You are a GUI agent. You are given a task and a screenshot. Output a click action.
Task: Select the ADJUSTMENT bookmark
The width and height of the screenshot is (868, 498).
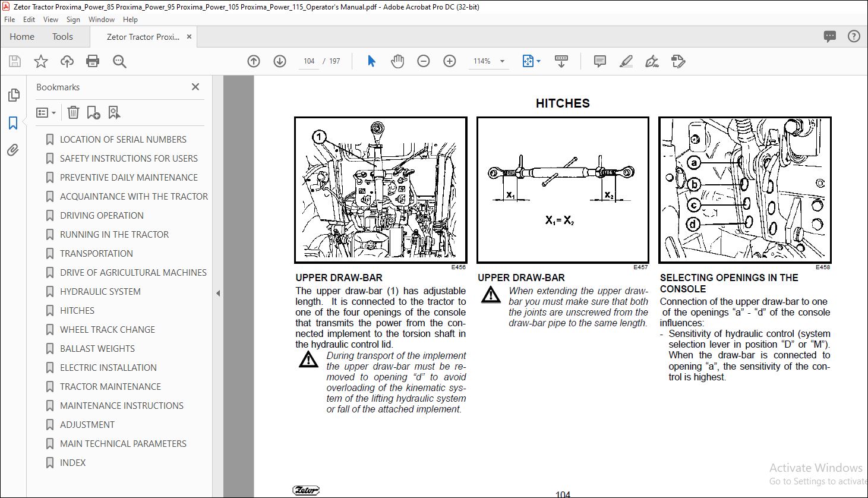pyautogui.click(x=87, y=425)
